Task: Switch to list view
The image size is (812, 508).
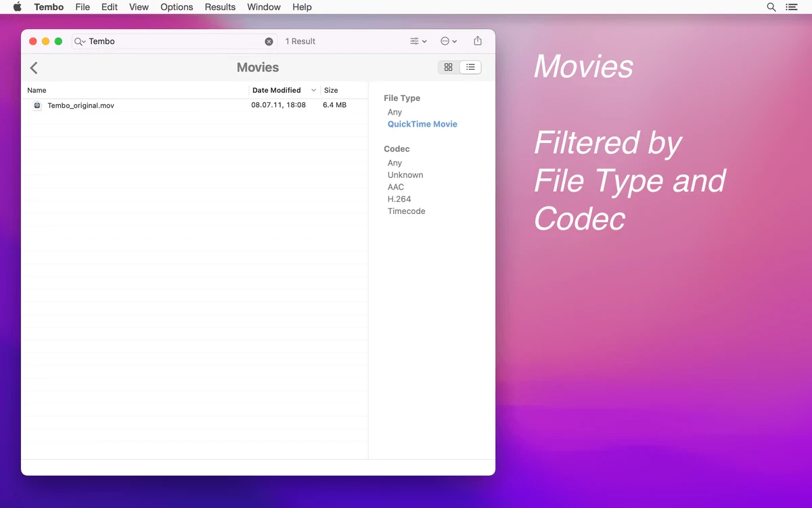Action: 470,67
